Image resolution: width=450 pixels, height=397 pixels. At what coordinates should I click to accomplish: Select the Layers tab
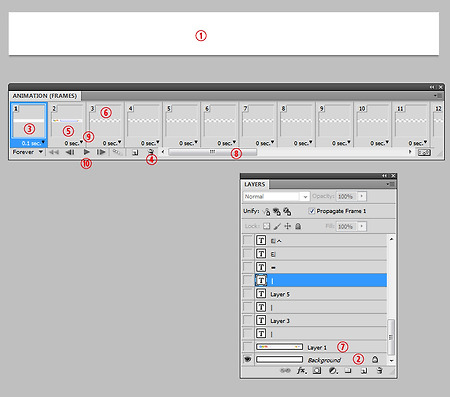(255, 184)
